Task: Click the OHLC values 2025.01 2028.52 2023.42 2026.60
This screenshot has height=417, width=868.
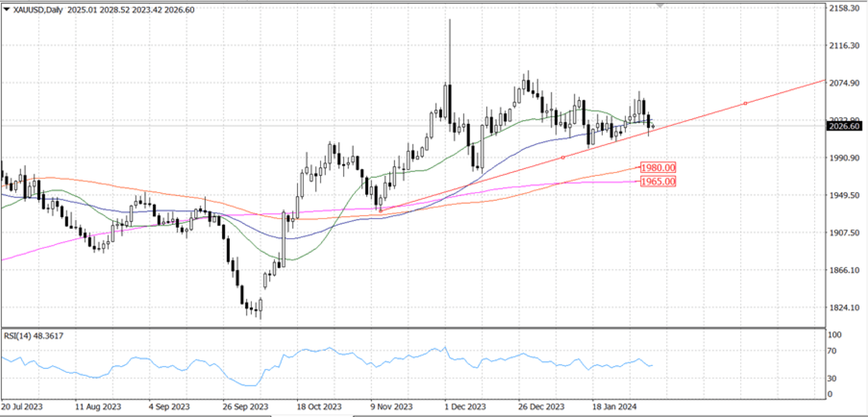Action: pos(131,10)
